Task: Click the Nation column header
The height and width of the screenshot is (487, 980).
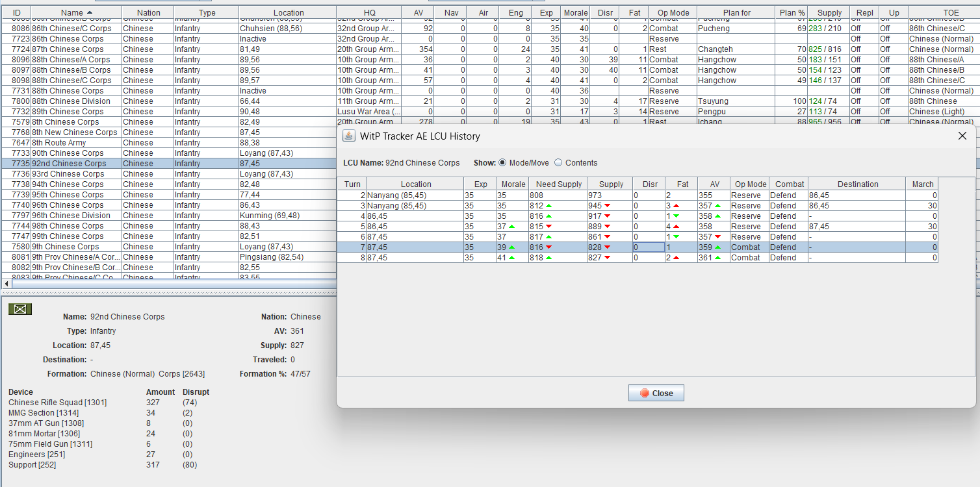Action: point(148,12)
